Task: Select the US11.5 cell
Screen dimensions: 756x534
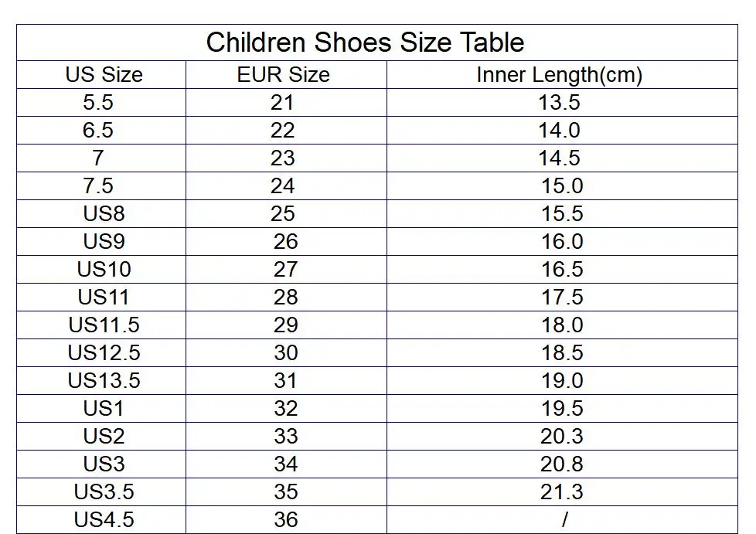Action: pyautogui.click(x=104, y=325)
